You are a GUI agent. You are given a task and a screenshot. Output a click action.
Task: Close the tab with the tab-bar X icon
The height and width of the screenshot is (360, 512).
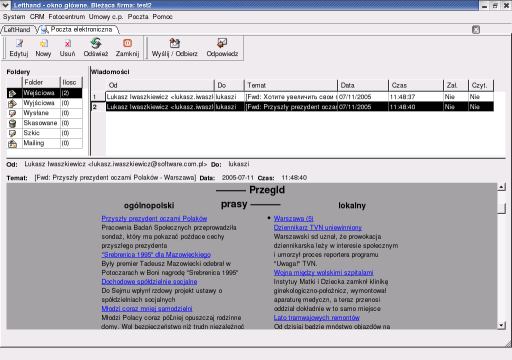(x=476, y=30)
